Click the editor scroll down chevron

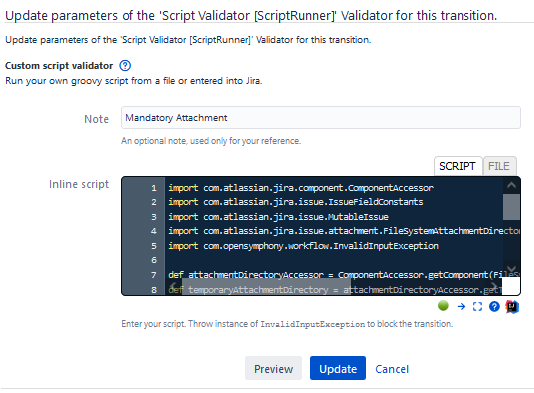tap(511, 269)
